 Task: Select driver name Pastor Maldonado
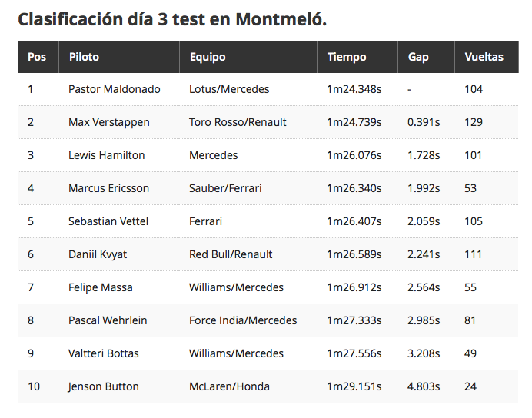115,89
